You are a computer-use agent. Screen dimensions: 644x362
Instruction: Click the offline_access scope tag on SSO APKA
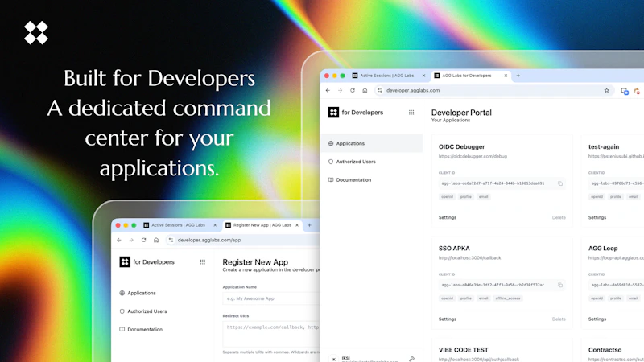[x=508, y=298]
